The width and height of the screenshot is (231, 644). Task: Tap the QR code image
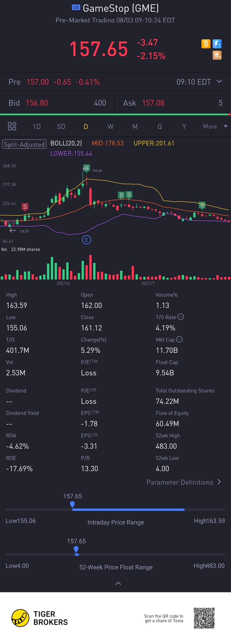pos(204,618)
